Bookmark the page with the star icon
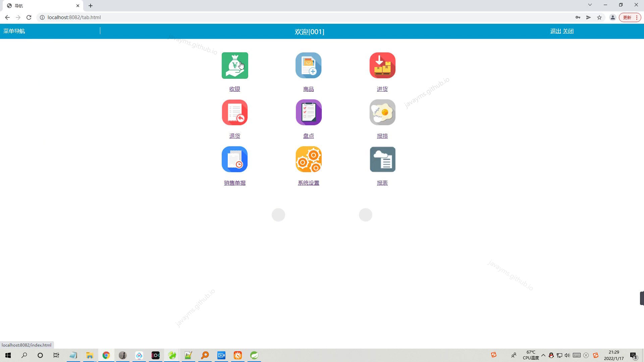This screenshot has height=362, width=644. pyautogui.click(x=599, y=17)
